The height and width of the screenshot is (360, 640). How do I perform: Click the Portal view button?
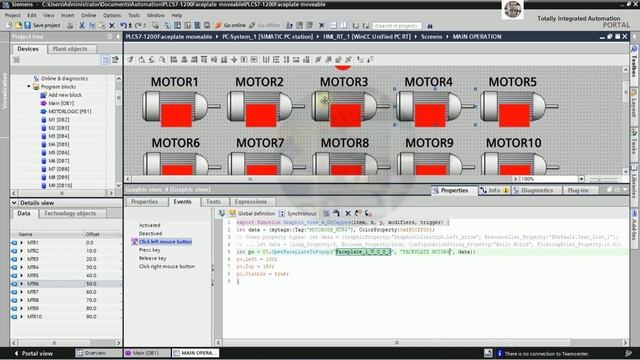pos(33,353)
